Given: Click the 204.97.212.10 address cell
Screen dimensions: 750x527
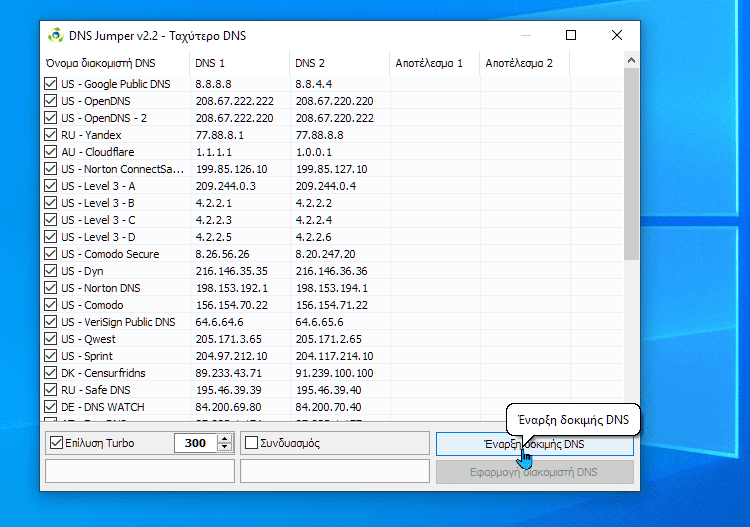Looking at the screenshot, I should 232,356.
